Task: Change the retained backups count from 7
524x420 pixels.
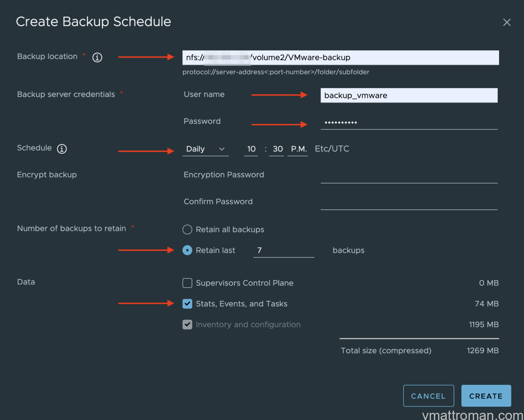Action: 283,250
